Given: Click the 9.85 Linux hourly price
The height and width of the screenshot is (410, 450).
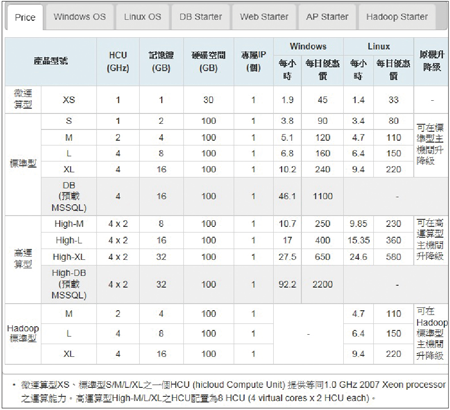Looking at the screenshot, I should 358,224.
